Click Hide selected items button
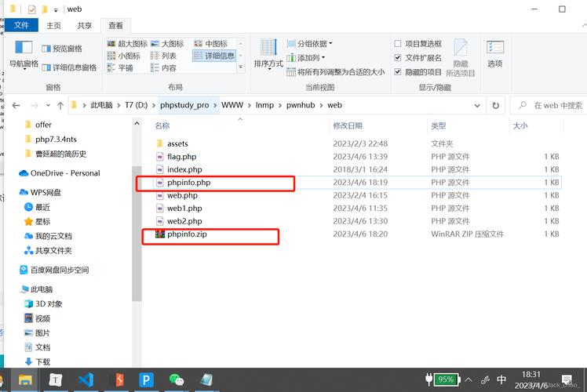The image size is (587, 392). 461,58
